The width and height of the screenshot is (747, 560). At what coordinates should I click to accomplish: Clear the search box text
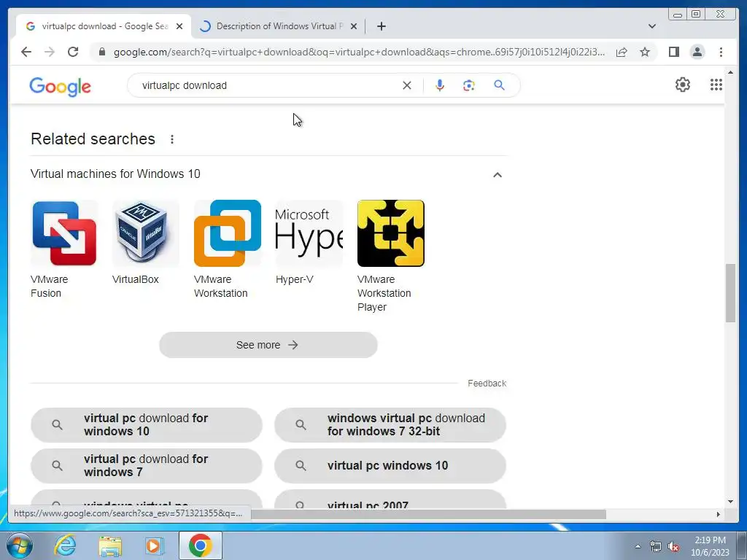pos(407,86)
